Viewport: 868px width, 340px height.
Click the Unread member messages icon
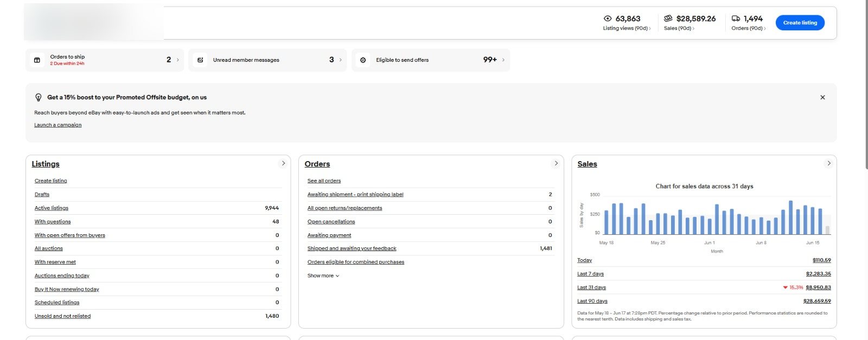[200, 60]
